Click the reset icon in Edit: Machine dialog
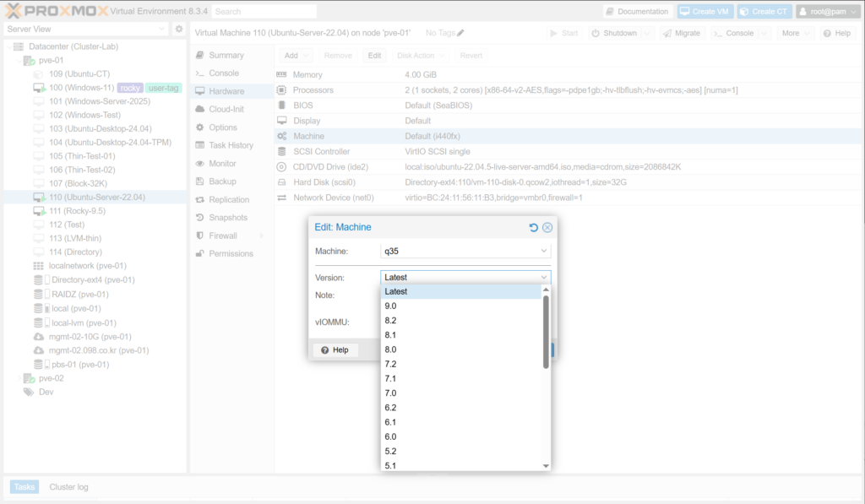Screen dimensions: 865x504 533,227
